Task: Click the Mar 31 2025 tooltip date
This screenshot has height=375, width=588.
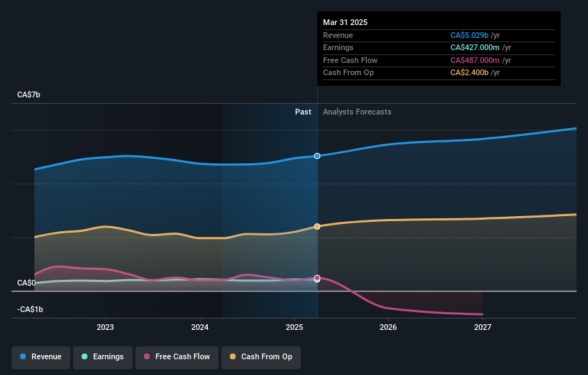Action: point(345,22)
